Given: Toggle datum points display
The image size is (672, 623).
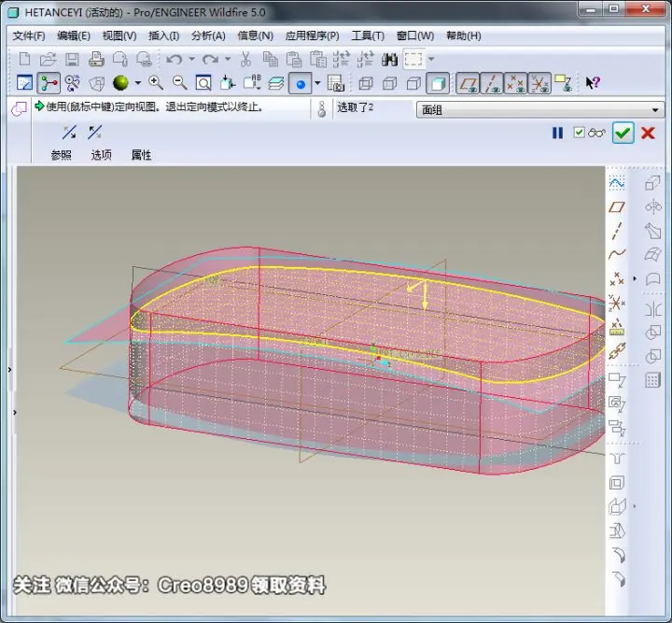Looking at the screenshot, I should click(515, 83).
